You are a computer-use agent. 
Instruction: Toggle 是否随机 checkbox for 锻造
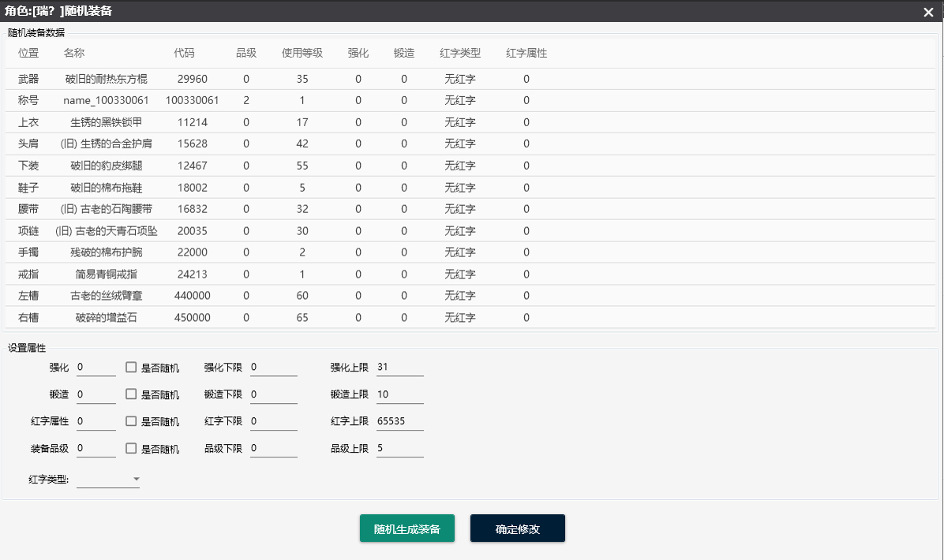131,394
